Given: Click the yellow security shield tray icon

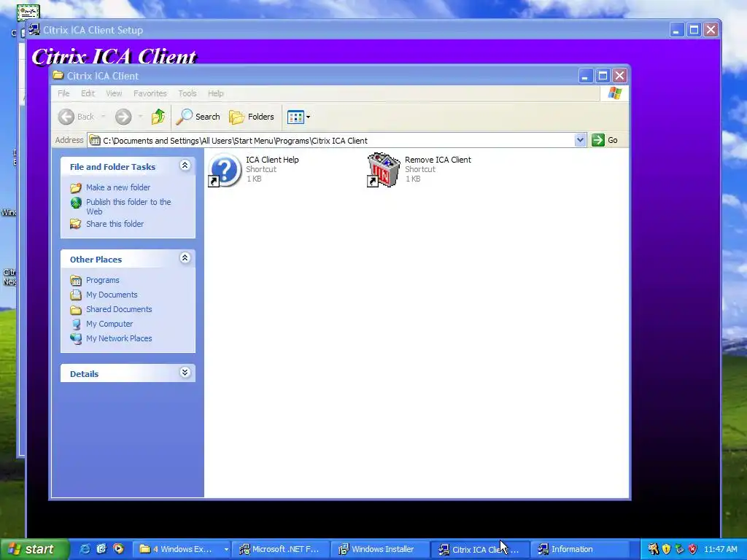Looking at the screenshot, I should coord(667,549).
